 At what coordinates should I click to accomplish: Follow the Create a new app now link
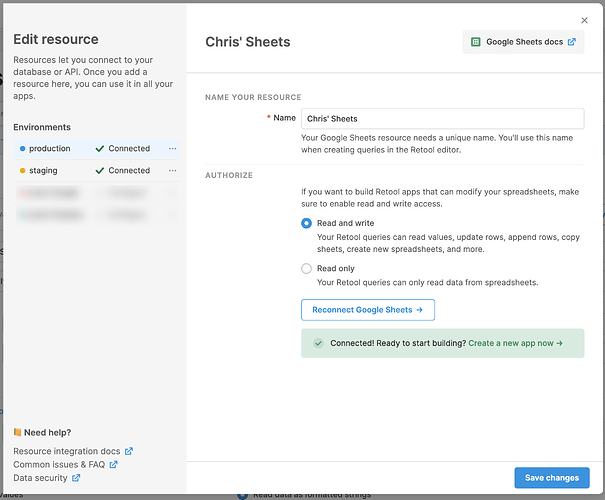[515, 343]
